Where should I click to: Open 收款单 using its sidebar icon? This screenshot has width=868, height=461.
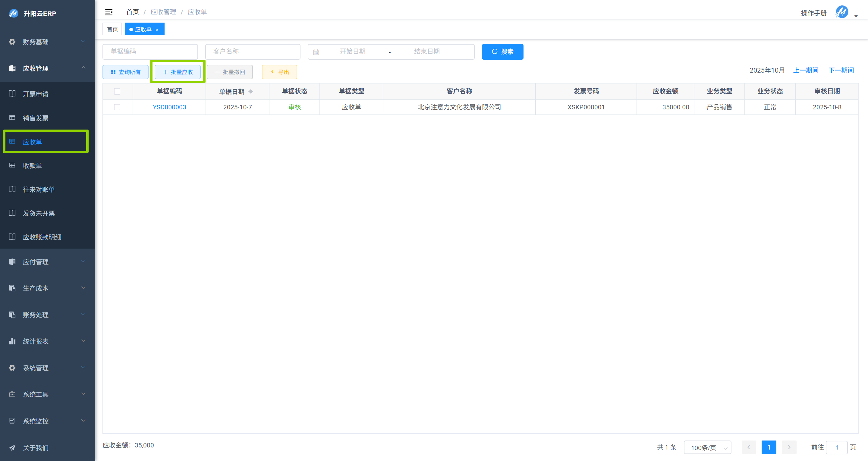(12, 165)
